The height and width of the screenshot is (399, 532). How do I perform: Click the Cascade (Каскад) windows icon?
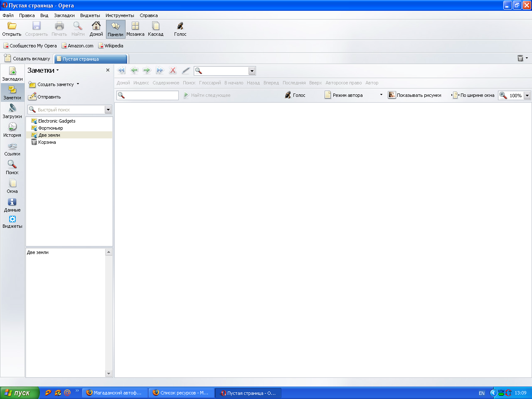tap(155, 29)
